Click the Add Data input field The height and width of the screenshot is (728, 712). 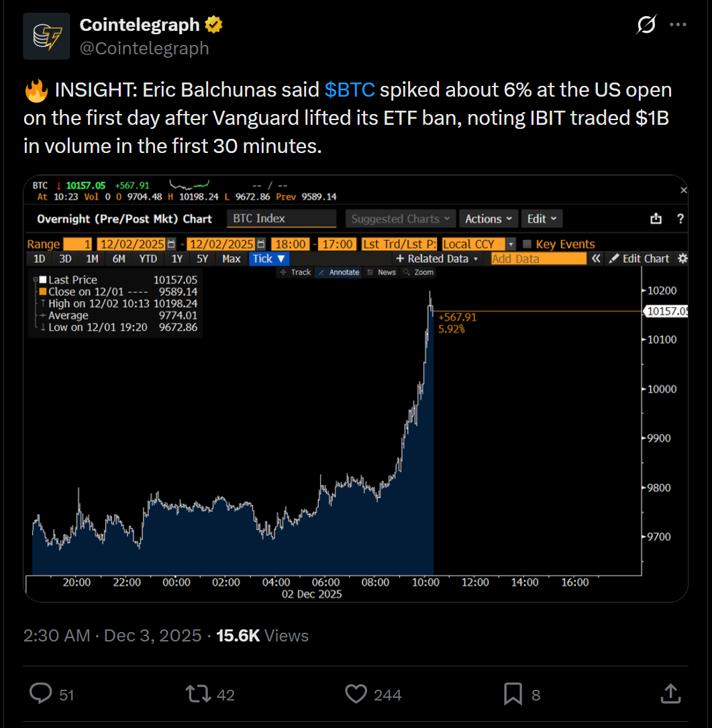coord(537,258)
